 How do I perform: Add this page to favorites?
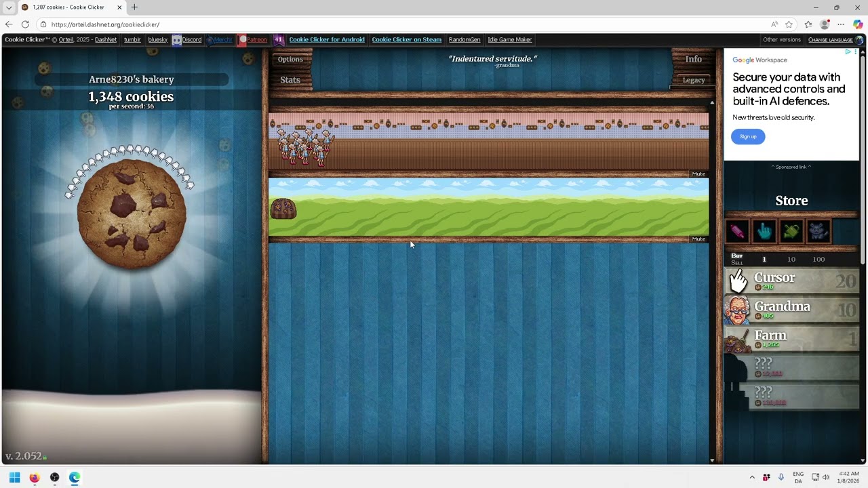(x=789, y=24)
